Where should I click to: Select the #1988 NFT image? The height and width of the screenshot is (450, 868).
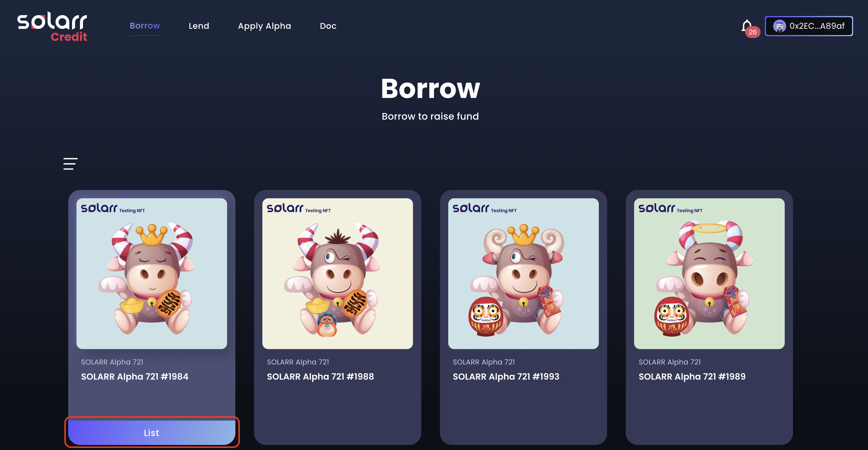click(338, 274)
